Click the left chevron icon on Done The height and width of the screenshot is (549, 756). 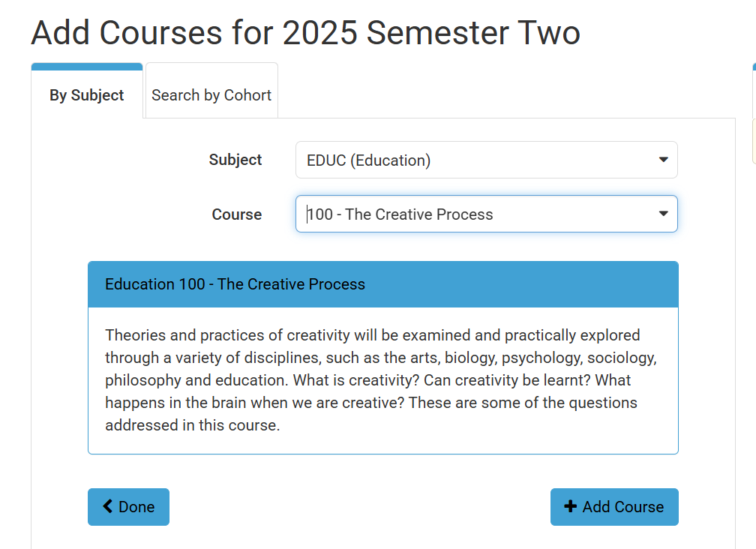107,506
